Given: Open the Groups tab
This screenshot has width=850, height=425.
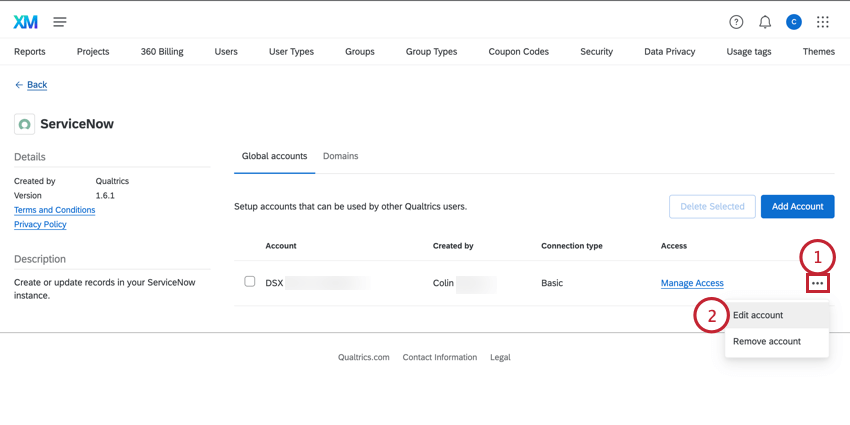Looking at the screenshot, I should (x=360, y=51).
